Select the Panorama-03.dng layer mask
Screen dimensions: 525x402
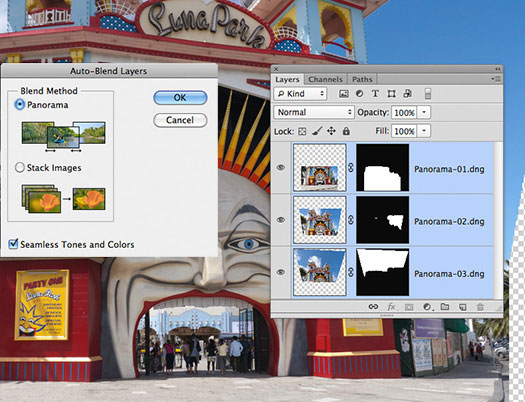coord(382,272)
